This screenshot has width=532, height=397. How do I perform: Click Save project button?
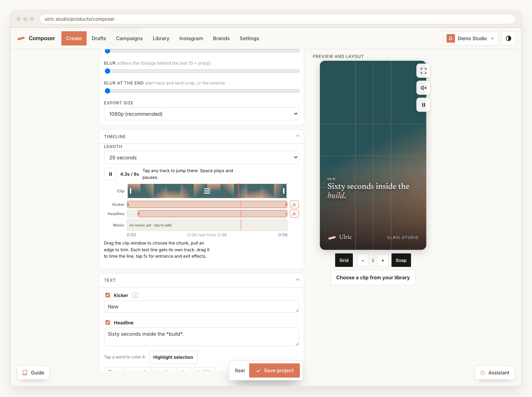tap(274, 370)
